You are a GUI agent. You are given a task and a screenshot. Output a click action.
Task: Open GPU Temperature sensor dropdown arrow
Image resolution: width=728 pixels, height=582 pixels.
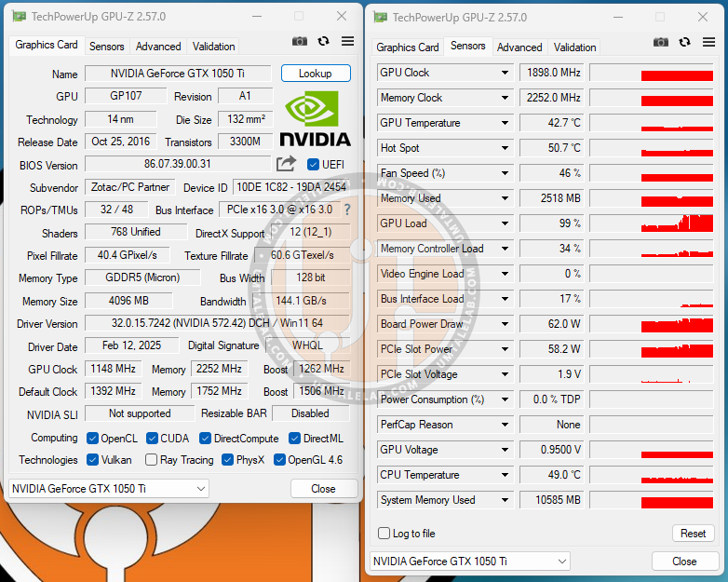pyautogui.click(x=505, y=123)
